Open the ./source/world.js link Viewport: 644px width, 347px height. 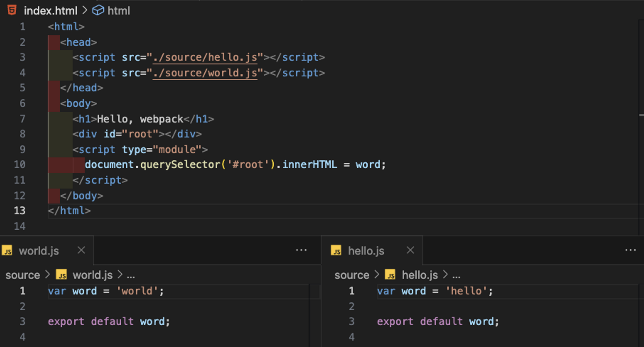click(x=205, y=73)
